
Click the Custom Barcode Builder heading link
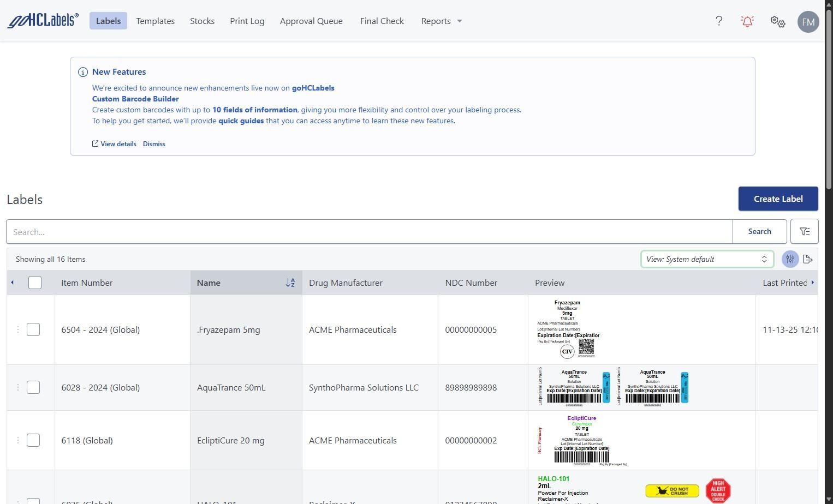135,99
